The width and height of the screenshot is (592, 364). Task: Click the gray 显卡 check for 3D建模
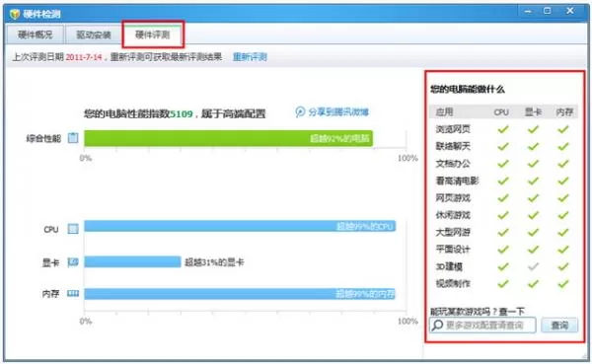click(x=533, y=266)
